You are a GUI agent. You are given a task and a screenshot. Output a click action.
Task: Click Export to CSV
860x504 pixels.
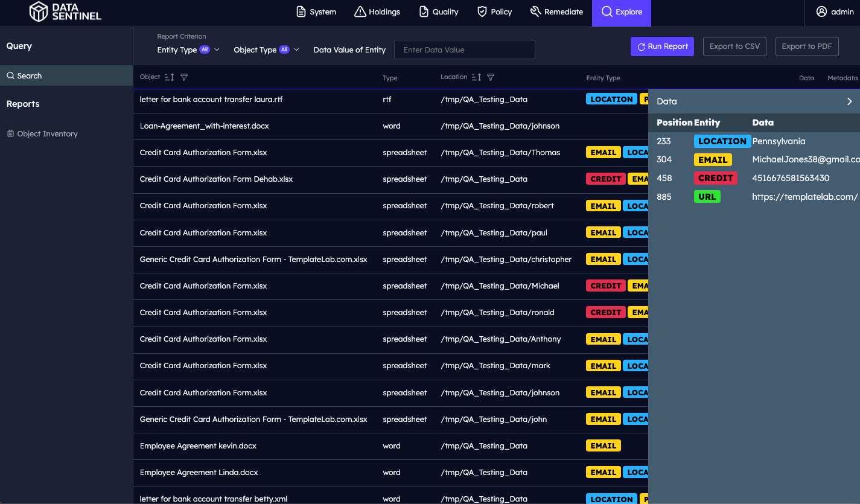(734, 46)
